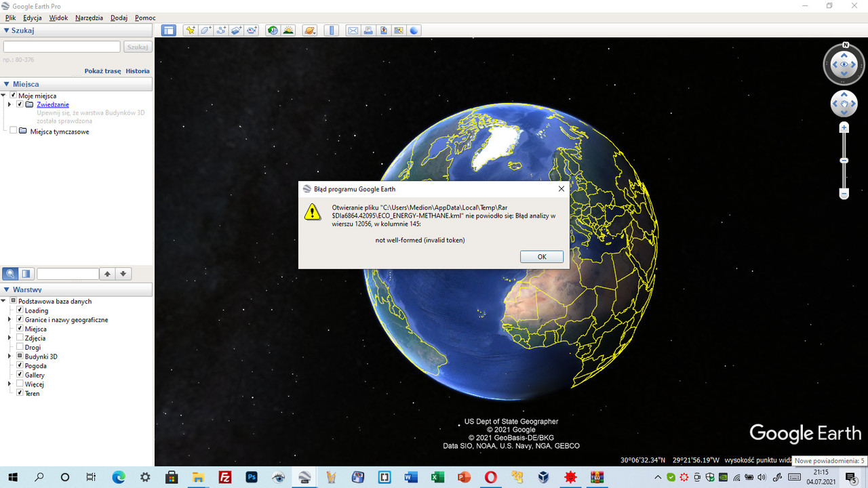Uncheck Granice i nazwy geograficzne layer

(x=20, y=319)
